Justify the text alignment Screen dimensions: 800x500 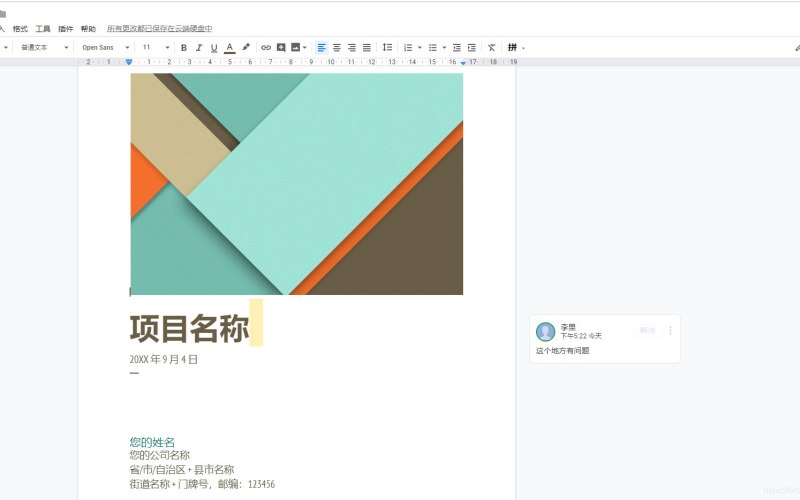coord(367,47)
